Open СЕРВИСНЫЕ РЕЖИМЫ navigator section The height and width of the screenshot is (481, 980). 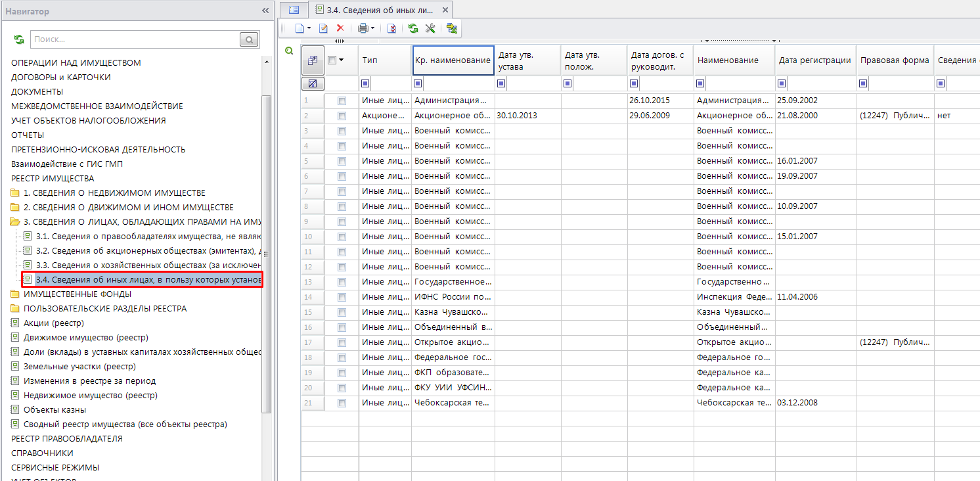tap(55, 468)
